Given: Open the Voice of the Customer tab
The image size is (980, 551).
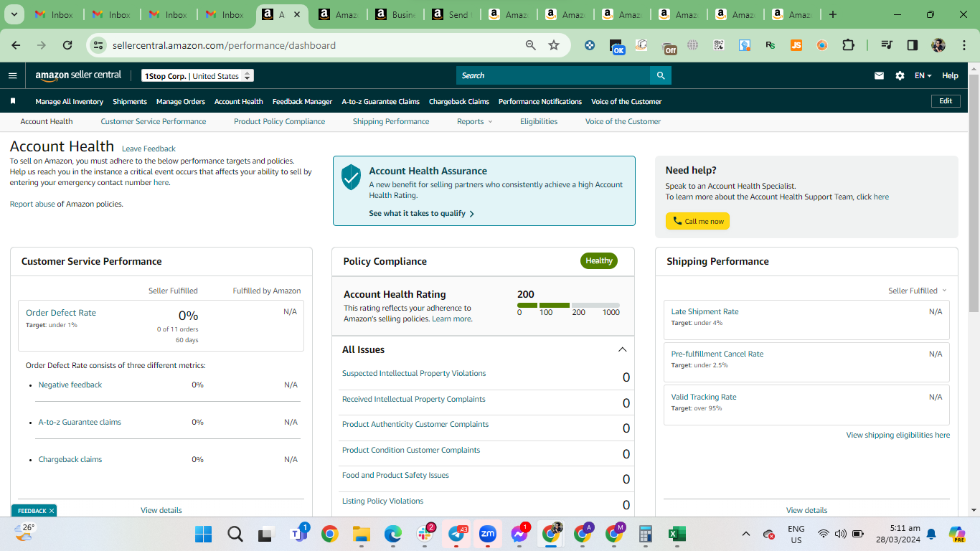Looking at the screenshot, I should click(623, 121).
